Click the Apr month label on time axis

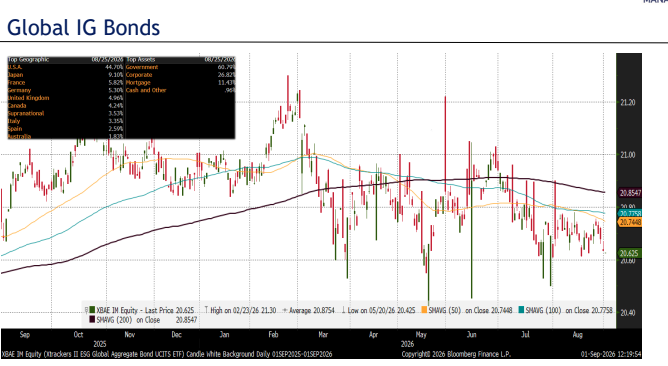click(373, 334)
